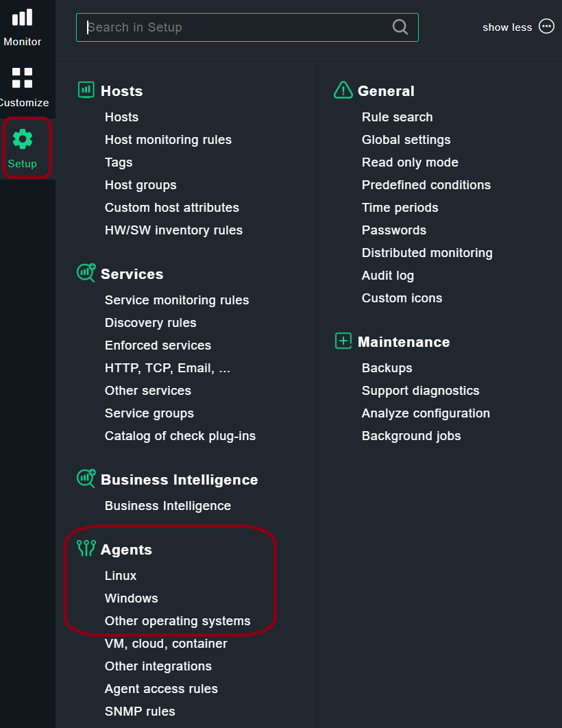Click the General warning triangle icon
This screenshot has height=728, width=562.
pos(343,89)
